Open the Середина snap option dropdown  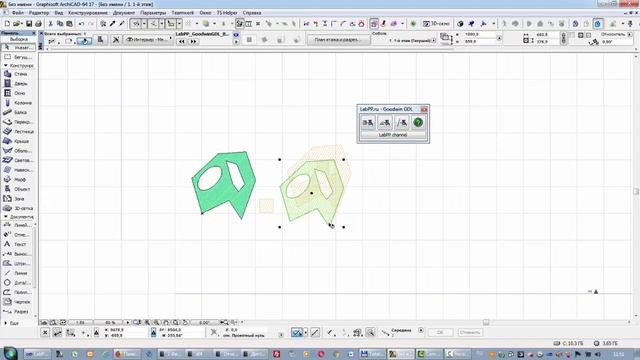point(421,330)
